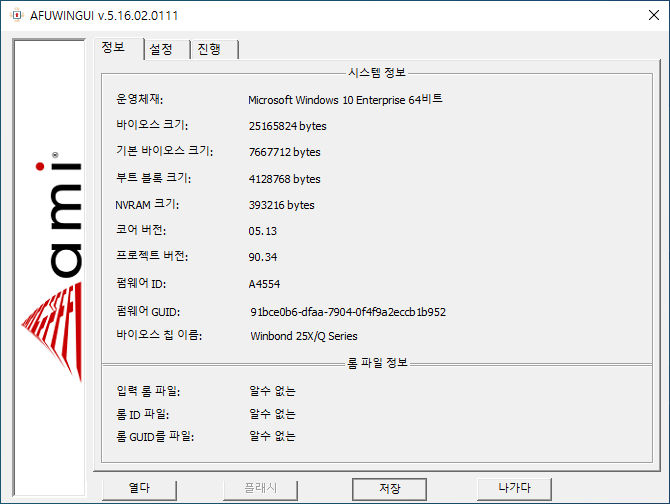Open the 설정 tab
Image resolution: width=670 pixels, height=504 pixels.
pyautogui.click(x=167, y=50)
